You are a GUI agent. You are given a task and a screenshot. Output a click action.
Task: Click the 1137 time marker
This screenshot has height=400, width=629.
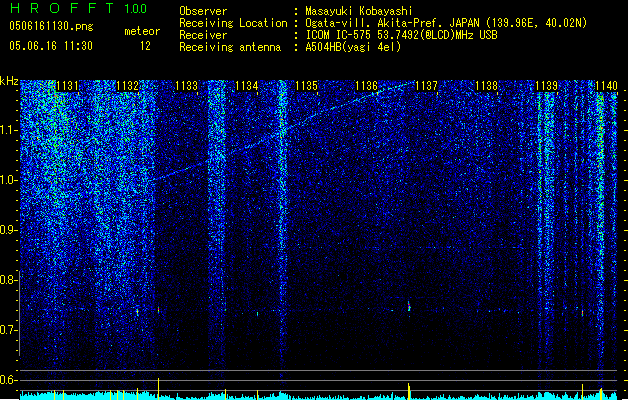tap(426, 86)
